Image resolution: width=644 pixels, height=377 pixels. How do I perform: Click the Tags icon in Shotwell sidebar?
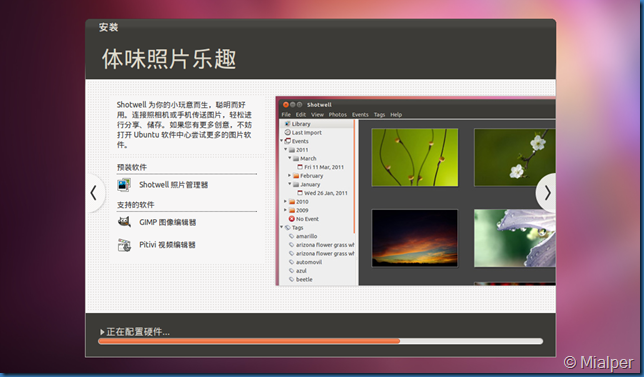288,228
